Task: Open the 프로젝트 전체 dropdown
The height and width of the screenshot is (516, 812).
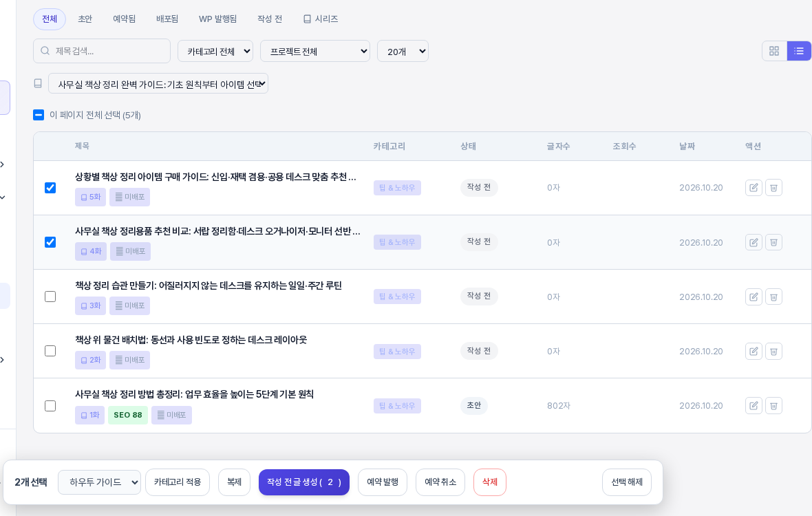Action: pos(315,51)
